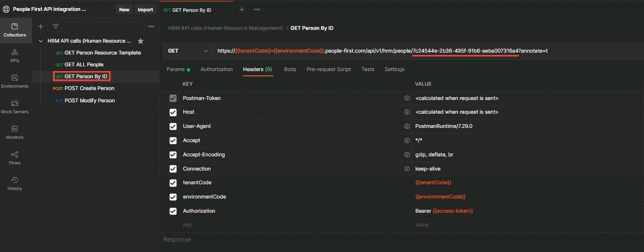Open the APIs sidebar panel
Image resolution: width=644 pixels, height=252 pixels.
click(x=15, y=56)
